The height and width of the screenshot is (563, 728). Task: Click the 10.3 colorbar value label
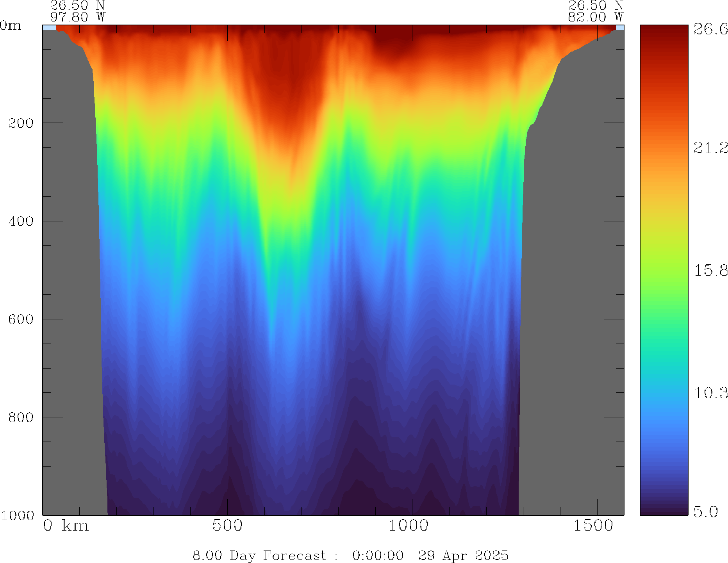pyautogui.click(x=710, y=393)
